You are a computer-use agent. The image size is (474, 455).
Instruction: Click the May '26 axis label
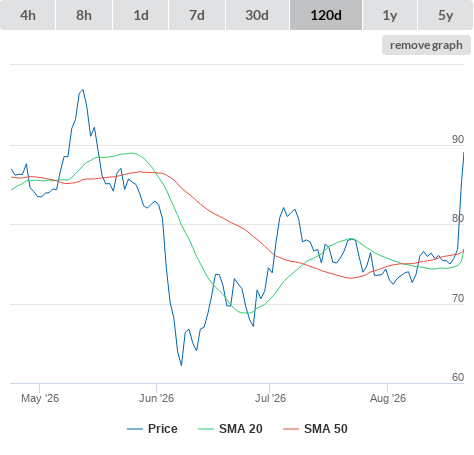40,398
